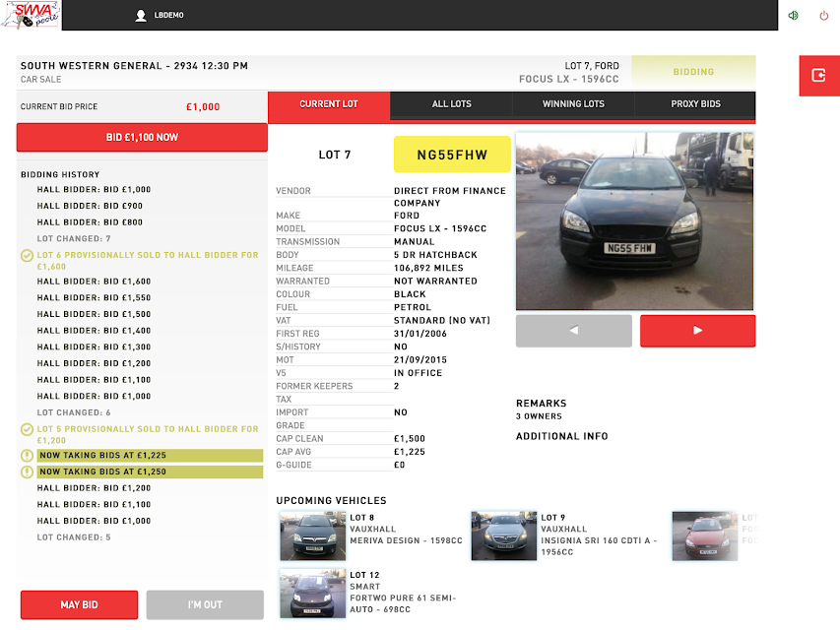This screenshot has width=840, height=630.
Task: Click the South Western General sale title
Action: [134, 66]
